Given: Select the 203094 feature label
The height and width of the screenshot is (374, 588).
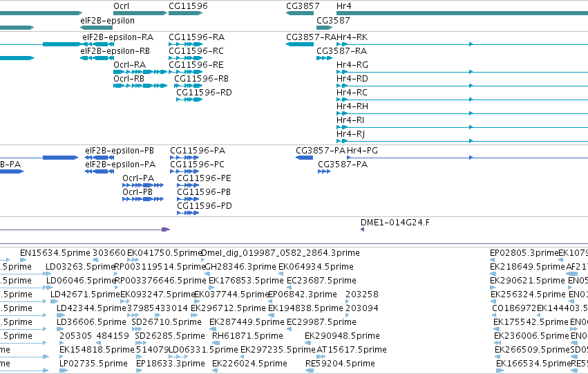Looking at the screenshot, I should (362, 309).
